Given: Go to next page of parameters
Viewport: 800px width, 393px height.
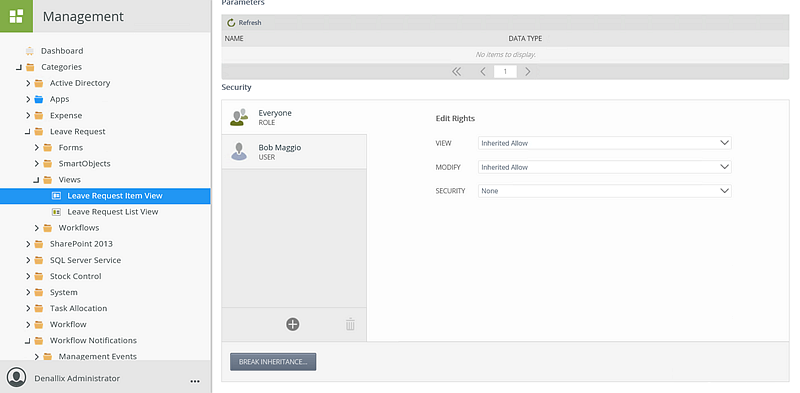Looking at the screenshot, I should [x=528, y=72].
